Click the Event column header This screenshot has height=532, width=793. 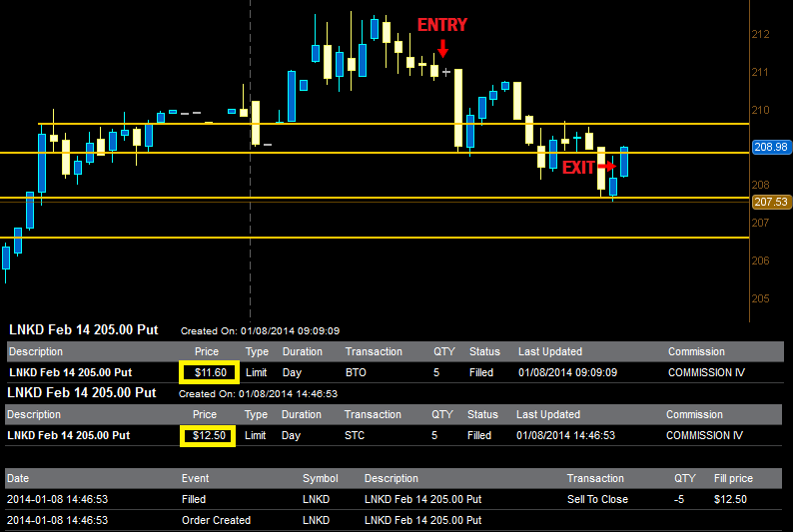pyautogui.click(x=195, y=478)
